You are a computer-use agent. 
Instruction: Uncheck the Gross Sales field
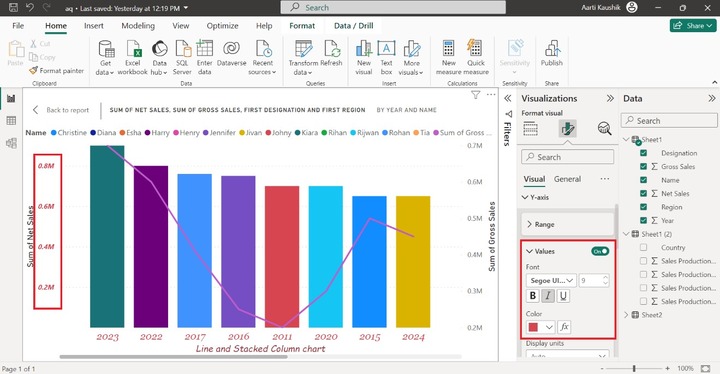click(x=643, y=166)
